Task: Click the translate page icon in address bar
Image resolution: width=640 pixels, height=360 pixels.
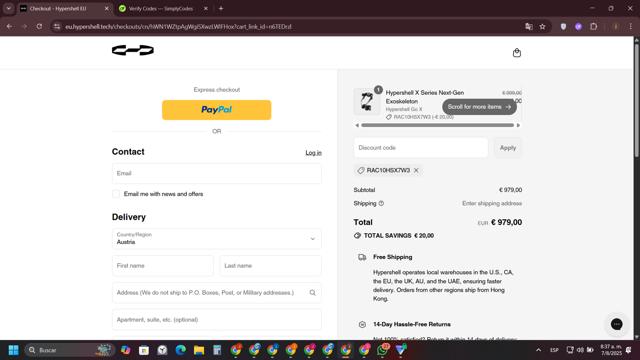Action: [x=529, y=27]
